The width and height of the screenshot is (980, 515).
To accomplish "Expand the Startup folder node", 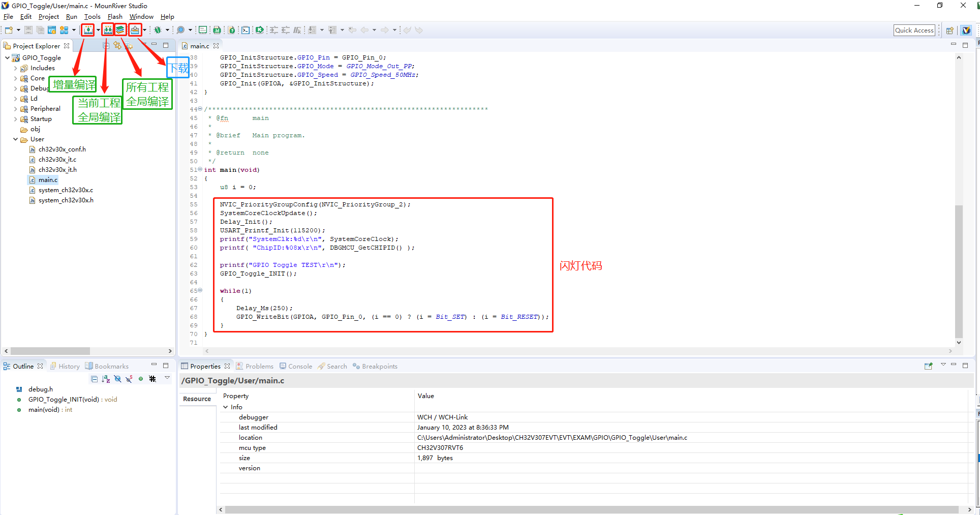I will click(15, 119).
